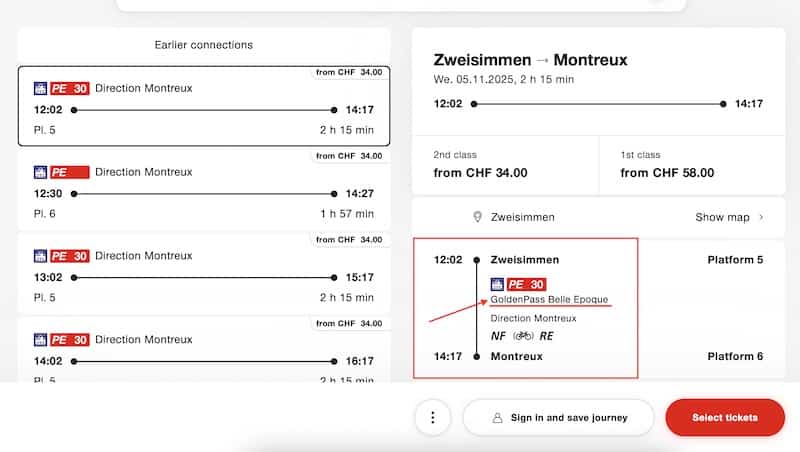The width and height of the screenshot is (800, 452).
Task: Click the bicycle icon in journey details
Action: [523, 336]
